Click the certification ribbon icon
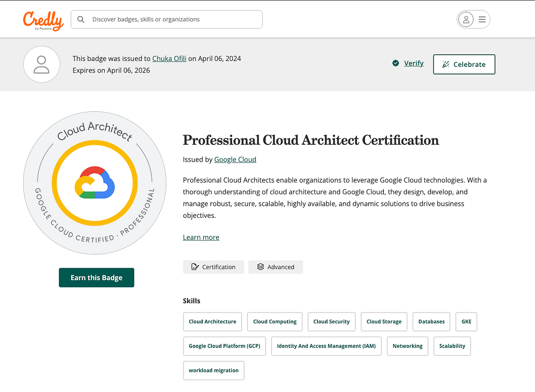Screen dimensions: 535x392 (x=195, y=267)
